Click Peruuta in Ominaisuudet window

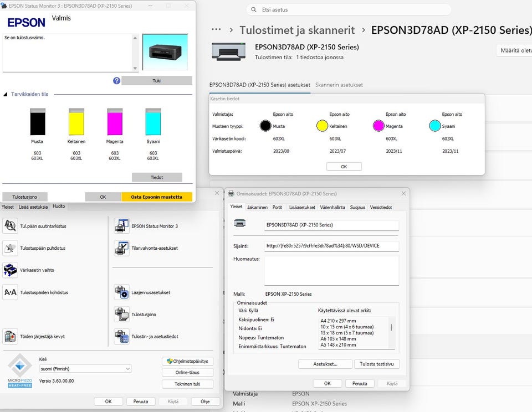[x=360, y=384]
